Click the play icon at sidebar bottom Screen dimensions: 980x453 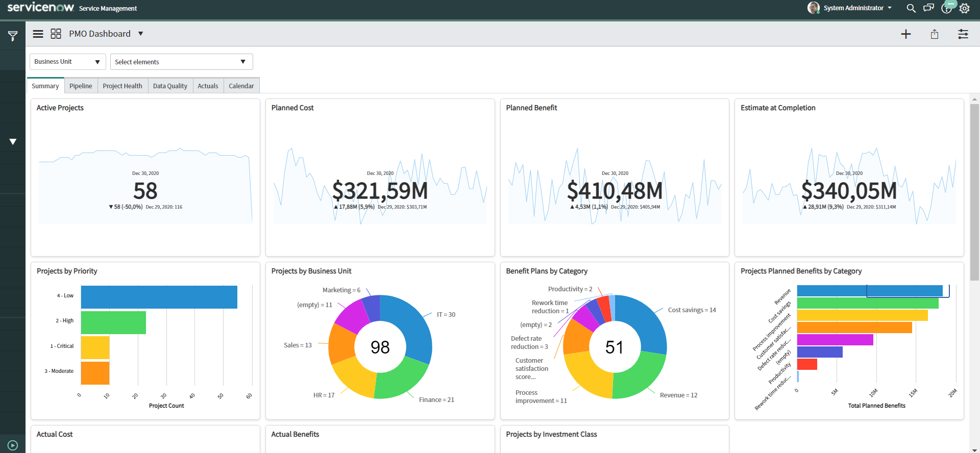(x=13, y=445)
